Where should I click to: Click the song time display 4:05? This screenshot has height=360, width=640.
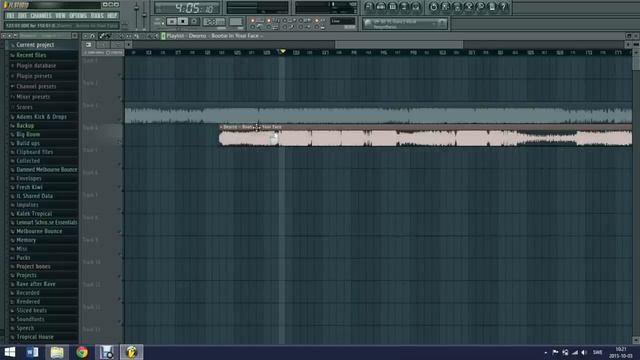tap(187, 8)
